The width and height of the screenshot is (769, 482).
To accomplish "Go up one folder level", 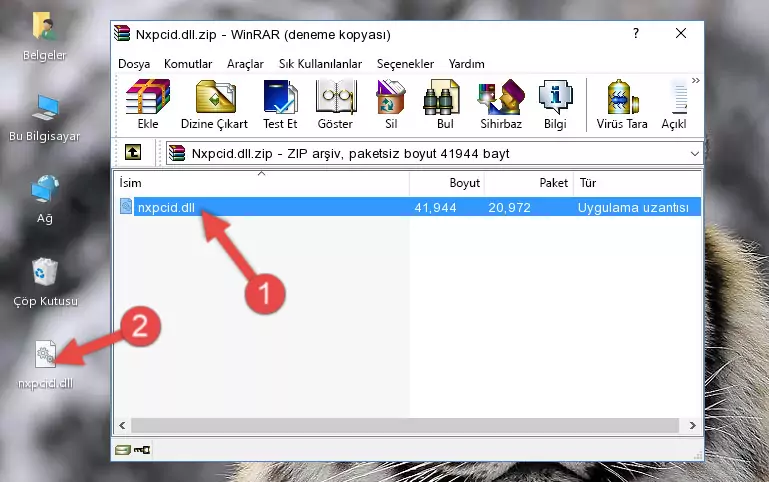I will coord(133,152).
